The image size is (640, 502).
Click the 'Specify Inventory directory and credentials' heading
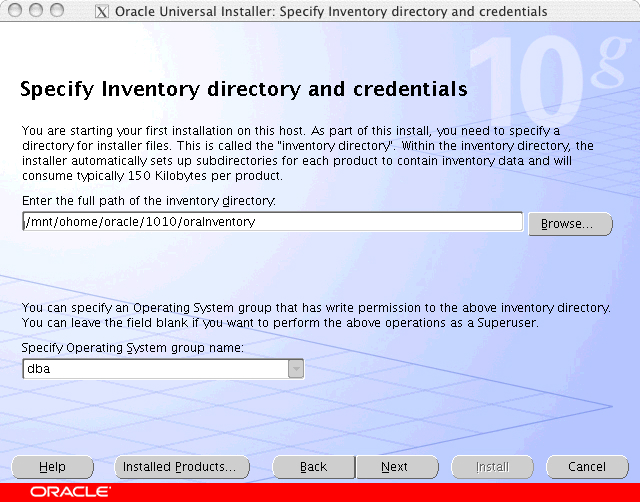point(243,90)
